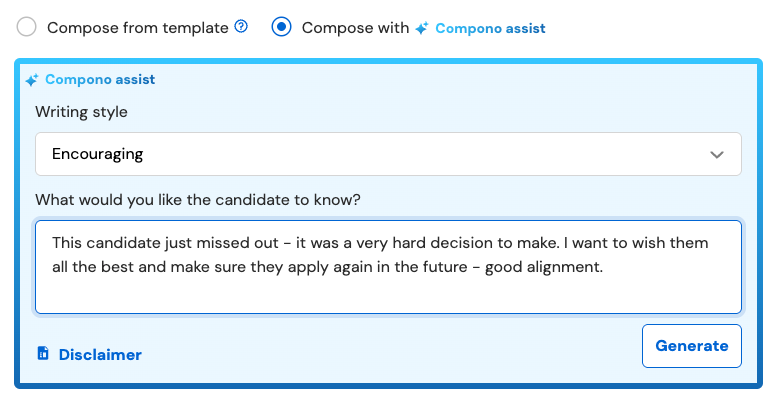Open the Writing style dropdown showing Encouraging
This screenshot has height=405, width=779.
tap(389, 154)
